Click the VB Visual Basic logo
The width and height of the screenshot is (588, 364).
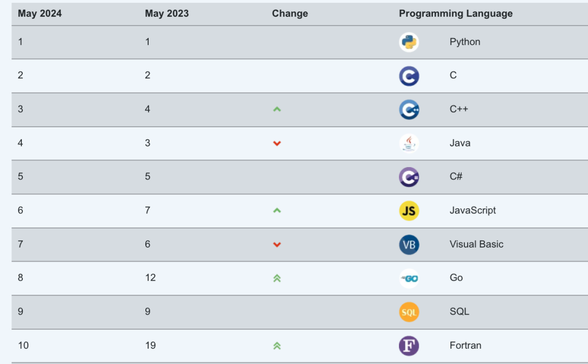[409, 245]
